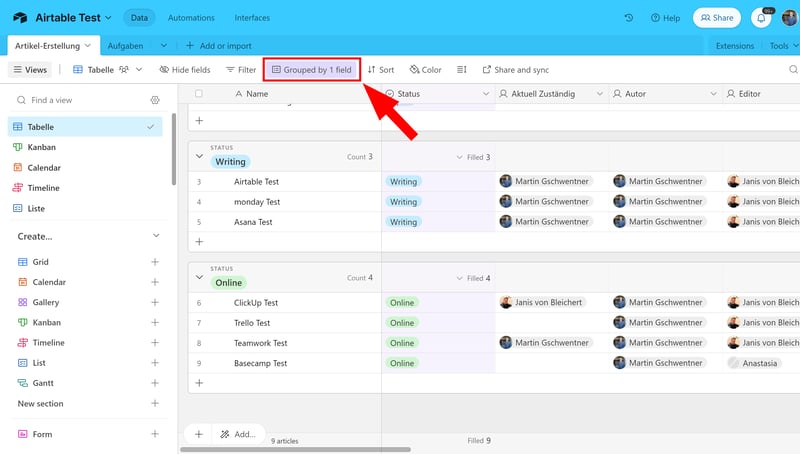Add a new Calendar view with plus
The height and width of the screenshot is (454, 800).
tap(155, 282)
